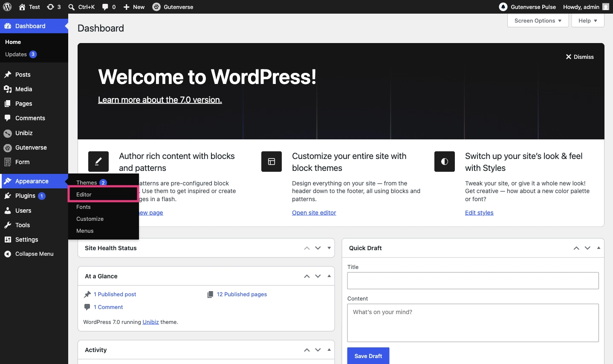Open the Tools wrench menu
The width and height of the screenshot is (613, 364).
pos(34,225)
